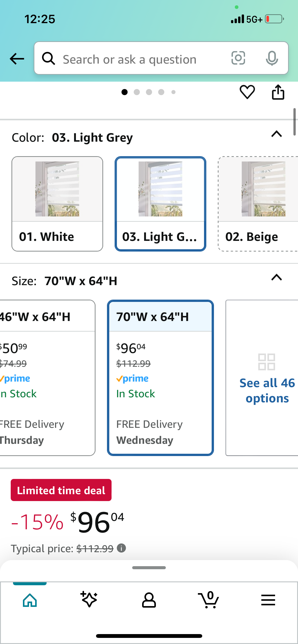Open the account profile tab
This screenshot has width=298, height=644.
(x=149, y=600)
